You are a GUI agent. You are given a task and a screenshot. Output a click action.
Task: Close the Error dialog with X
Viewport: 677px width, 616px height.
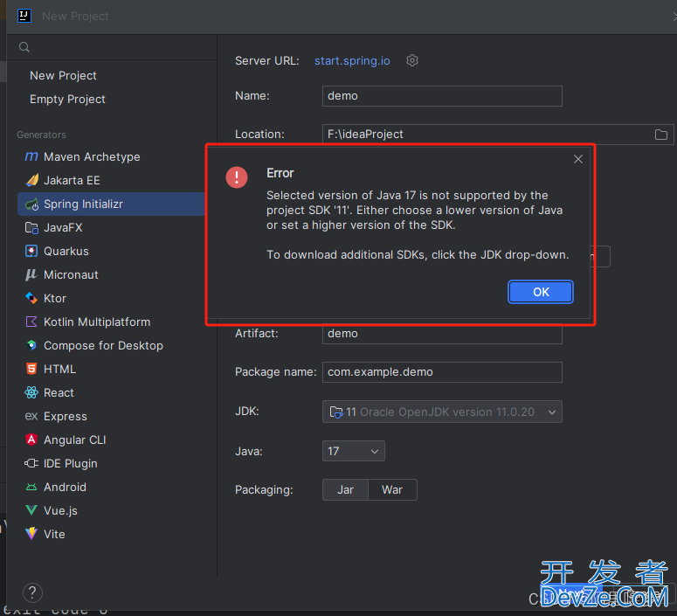tap(578, 159)
